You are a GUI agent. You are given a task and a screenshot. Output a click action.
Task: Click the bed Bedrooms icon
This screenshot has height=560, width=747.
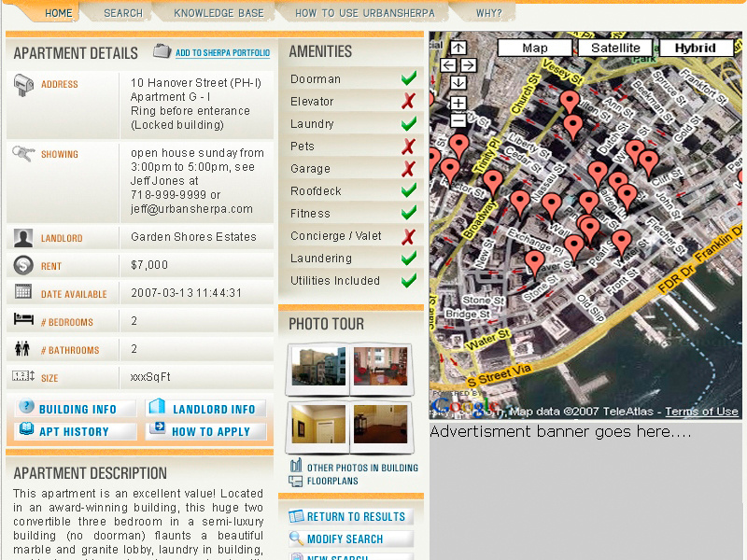pos(23,318)
